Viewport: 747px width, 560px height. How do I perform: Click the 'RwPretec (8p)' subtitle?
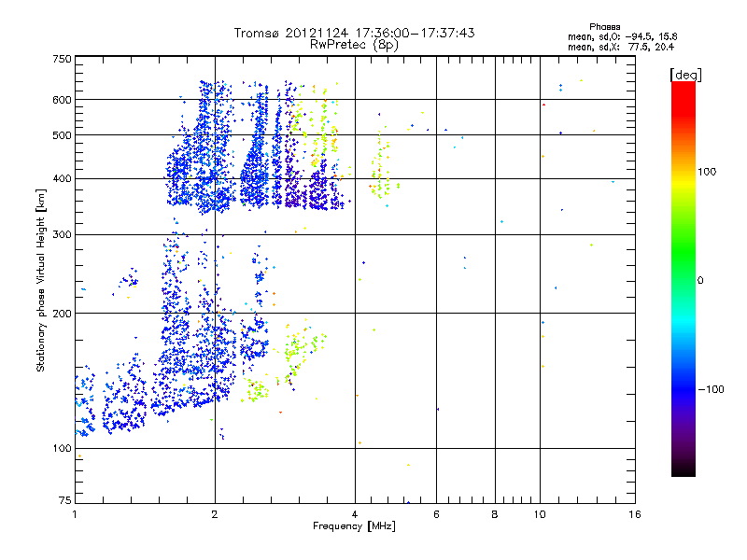click(354, 45)
